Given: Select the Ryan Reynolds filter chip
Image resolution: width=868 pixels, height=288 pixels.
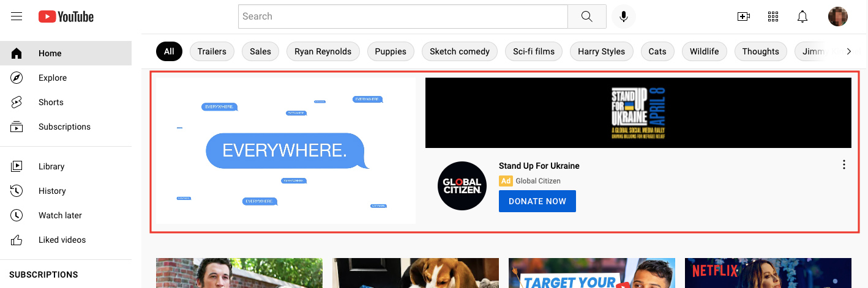Looking at the screenshot, I should [x=323, y=51].
